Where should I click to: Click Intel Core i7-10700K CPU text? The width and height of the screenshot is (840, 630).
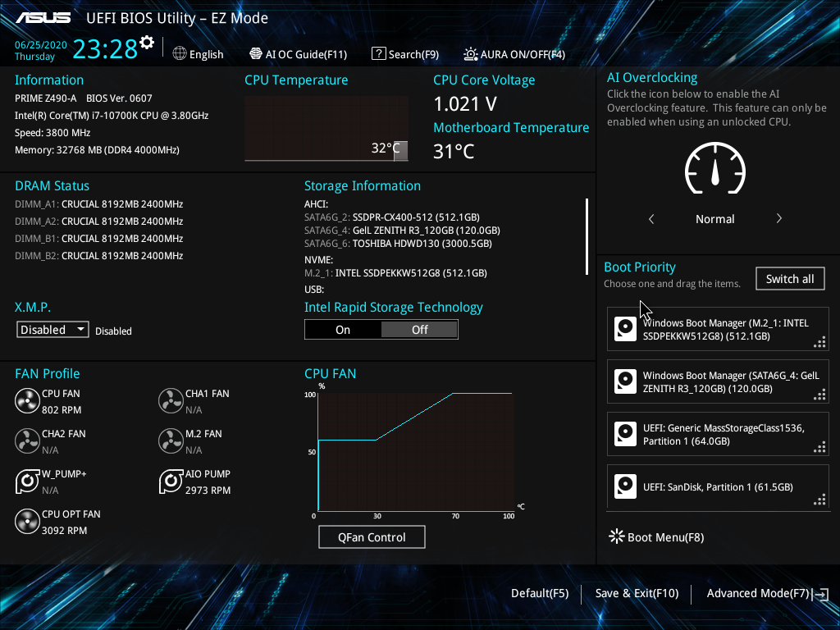(112, 115)
